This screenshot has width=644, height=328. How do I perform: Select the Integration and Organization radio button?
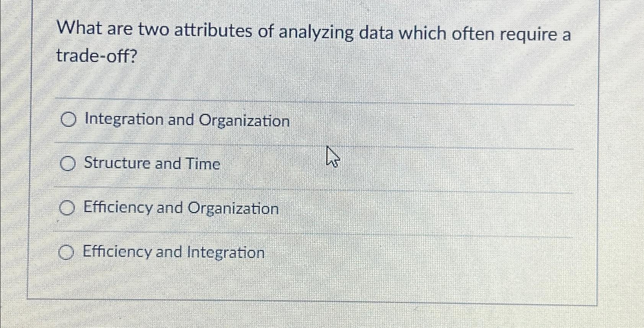68,120
